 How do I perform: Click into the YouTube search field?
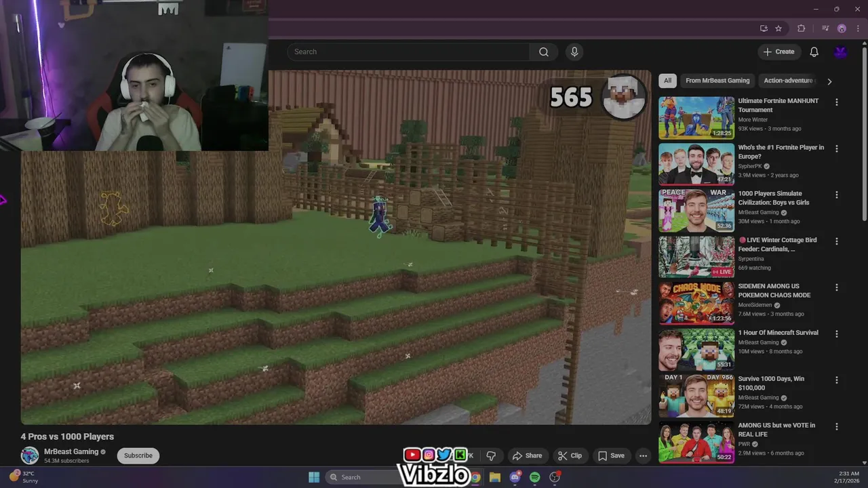tap(409, 52)
